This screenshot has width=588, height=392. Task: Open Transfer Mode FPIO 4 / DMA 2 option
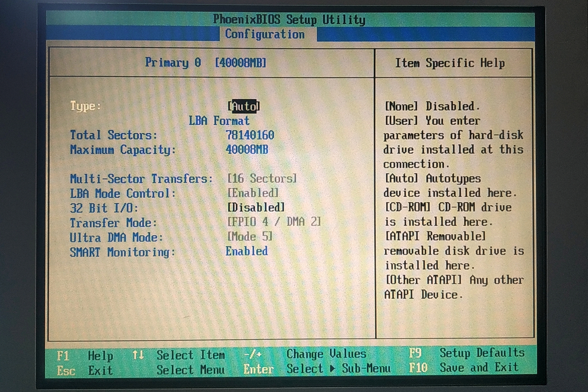pyautogui.click(x=274, y=222)
